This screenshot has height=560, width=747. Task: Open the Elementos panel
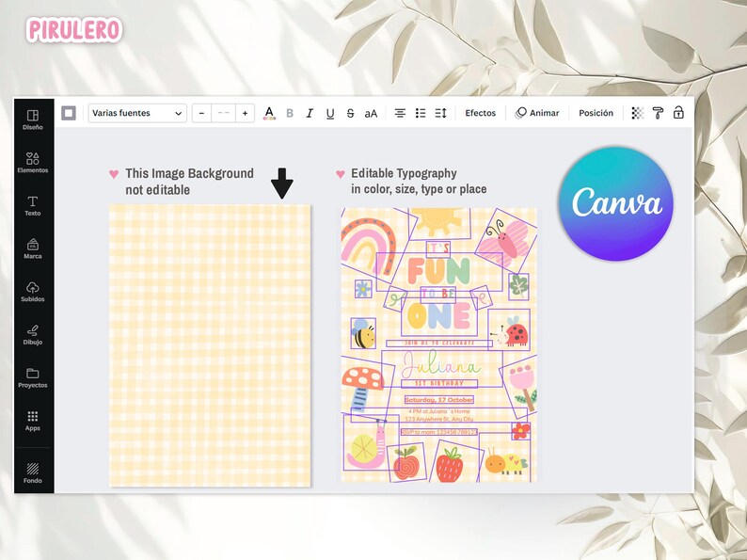click(x=32, y=162)
